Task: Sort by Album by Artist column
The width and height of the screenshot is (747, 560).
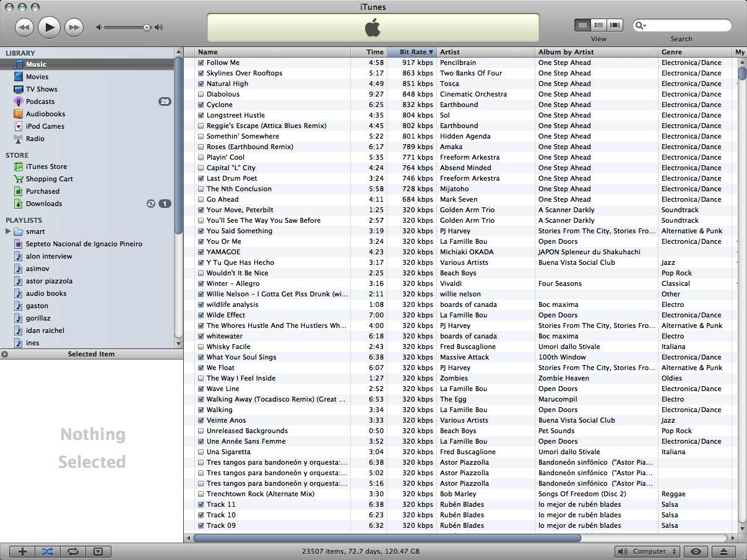Action: pyautogui.click(x=597, y=52)
